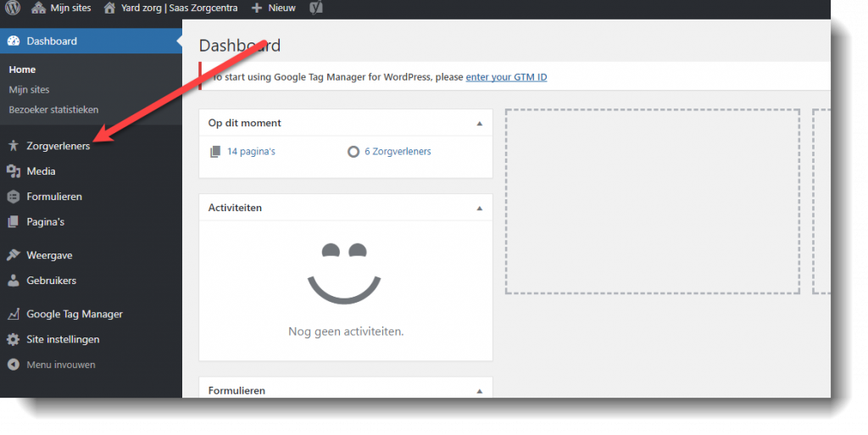Click the Formulieren hexagon icon

[14, 197]
